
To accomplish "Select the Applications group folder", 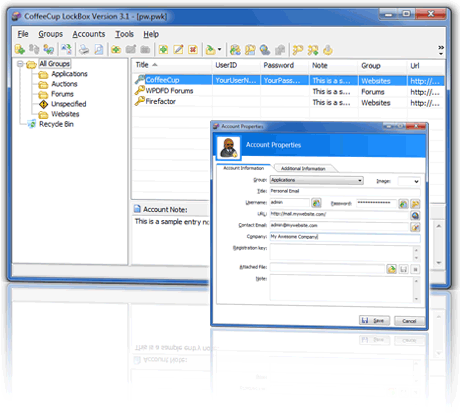I will [69, 74].
